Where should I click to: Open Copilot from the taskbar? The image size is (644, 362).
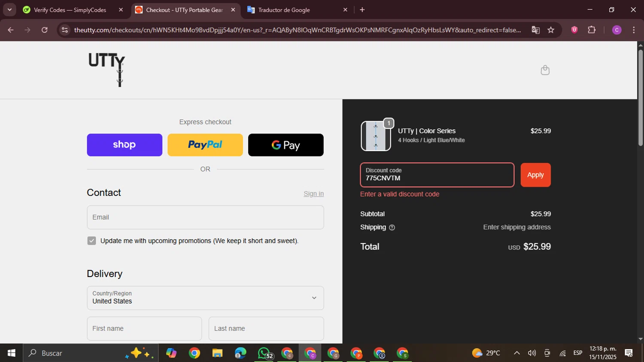pos(171,353)
